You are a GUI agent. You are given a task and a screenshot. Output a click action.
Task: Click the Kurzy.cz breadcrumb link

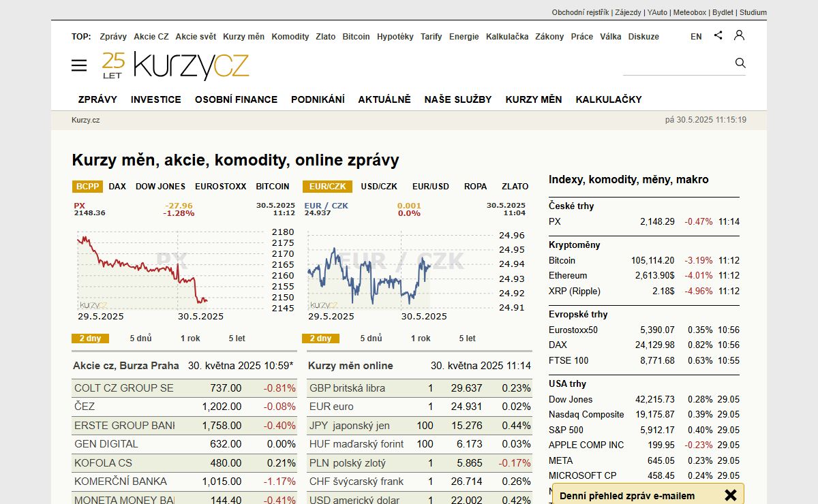pyautogui.click(x=86, y=120)
